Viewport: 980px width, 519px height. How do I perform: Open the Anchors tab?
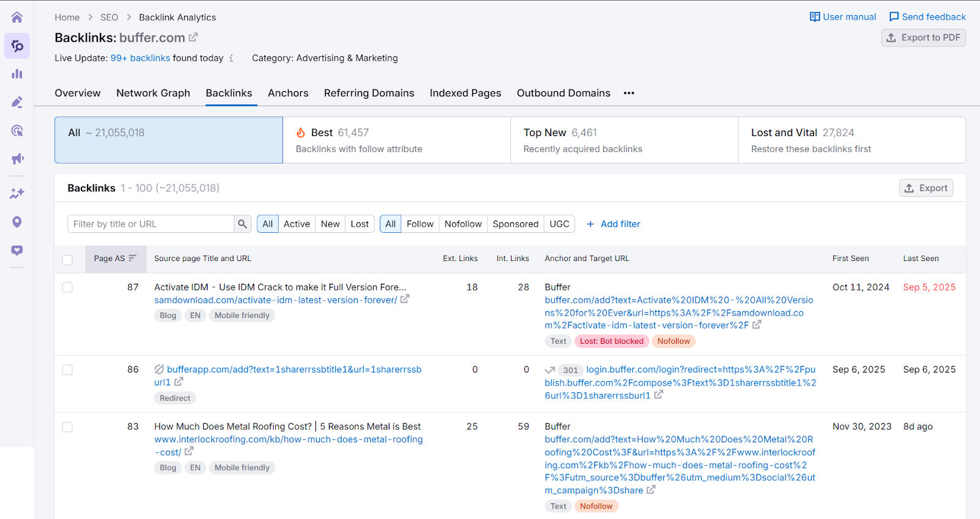coord(288,93)
